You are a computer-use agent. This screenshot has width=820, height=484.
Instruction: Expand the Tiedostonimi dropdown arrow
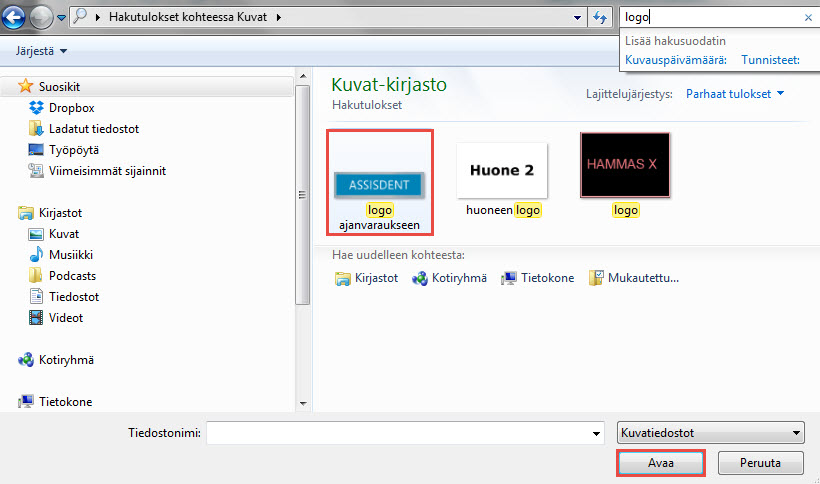point(596,433)
